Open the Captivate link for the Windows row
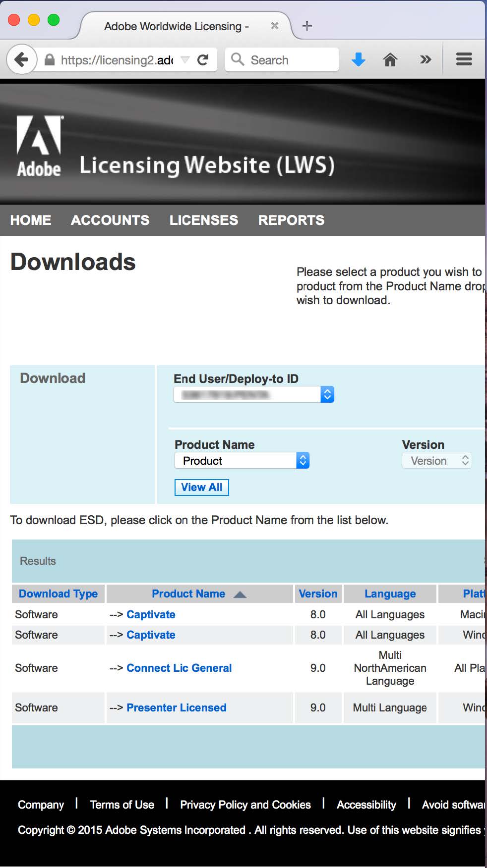Screen dimensions: 487x868 (151, 635)
